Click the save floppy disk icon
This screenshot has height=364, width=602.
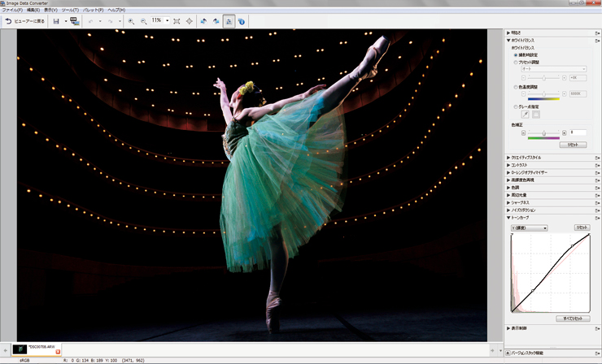point(56,21)
